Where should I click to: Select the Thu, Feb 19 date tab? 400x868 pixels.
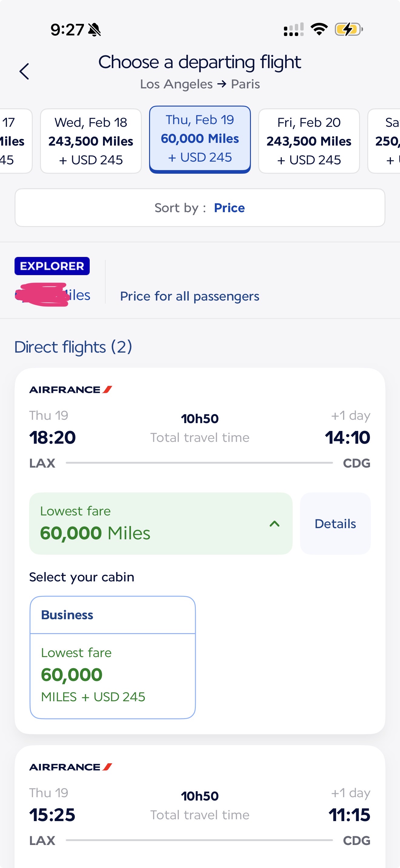point(200,139)
